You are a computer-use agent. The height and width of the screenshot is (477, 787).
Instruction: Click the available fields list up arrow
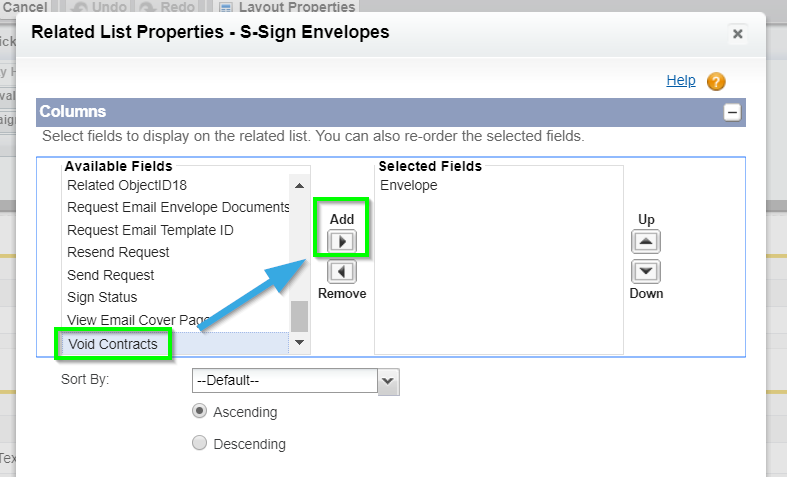point(300,186)
